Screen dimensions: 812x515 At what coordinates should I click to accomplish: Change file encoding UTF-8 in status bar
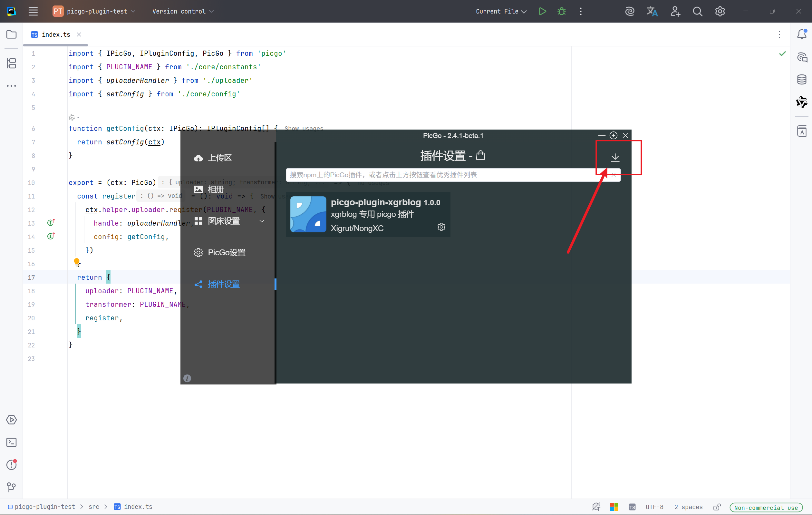pos(654,507)
